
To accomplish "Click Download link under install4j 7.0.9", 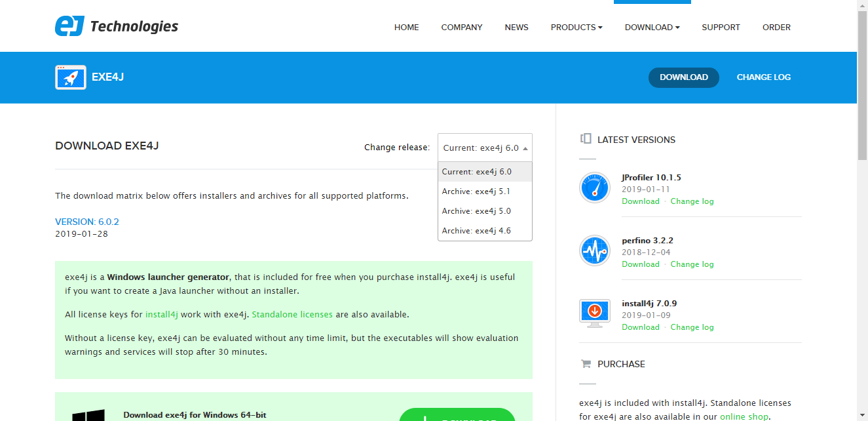I will pos(641,327).
